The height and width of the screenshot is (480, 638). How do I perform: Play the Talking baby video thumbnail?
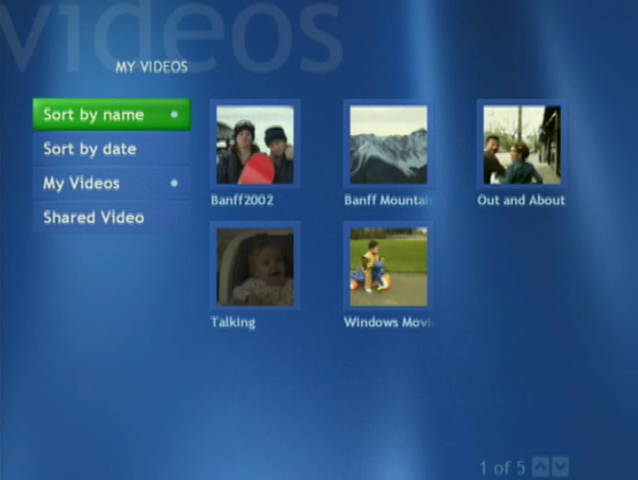pos(255,266)
